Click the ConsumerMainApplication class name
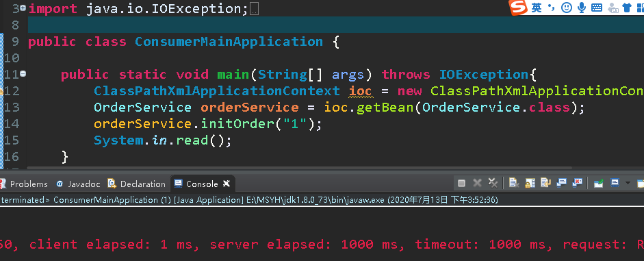The height and width of the screenshot is (261, 644). click(229, 42)
